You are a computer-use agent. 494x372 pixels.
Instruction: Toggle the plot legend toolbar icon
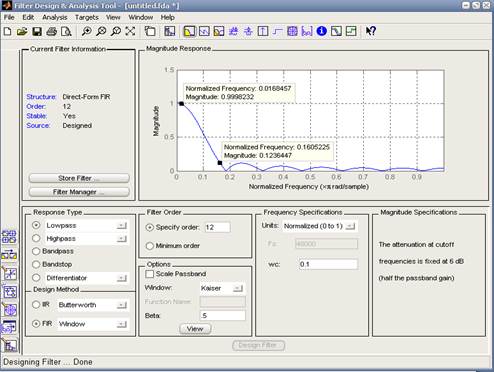[x=170, y=31]
